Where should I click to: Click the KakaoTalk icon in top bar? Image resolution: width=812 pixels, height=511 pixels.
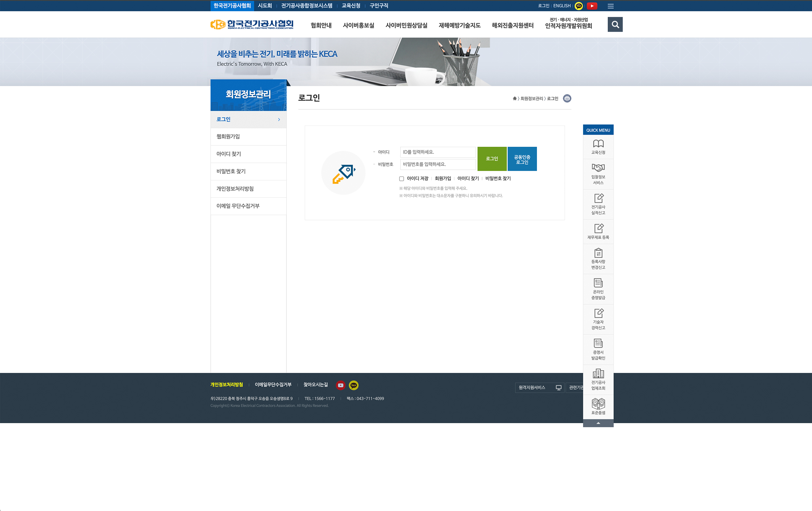pyautogui.click(x=579, y=6)
